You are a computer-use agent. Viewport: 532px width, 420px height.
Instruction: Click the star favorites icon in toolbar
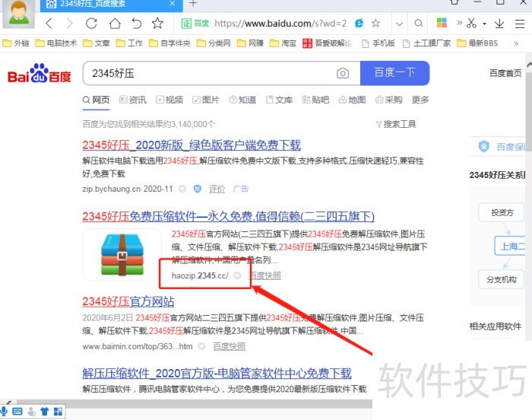click(157, 23)
